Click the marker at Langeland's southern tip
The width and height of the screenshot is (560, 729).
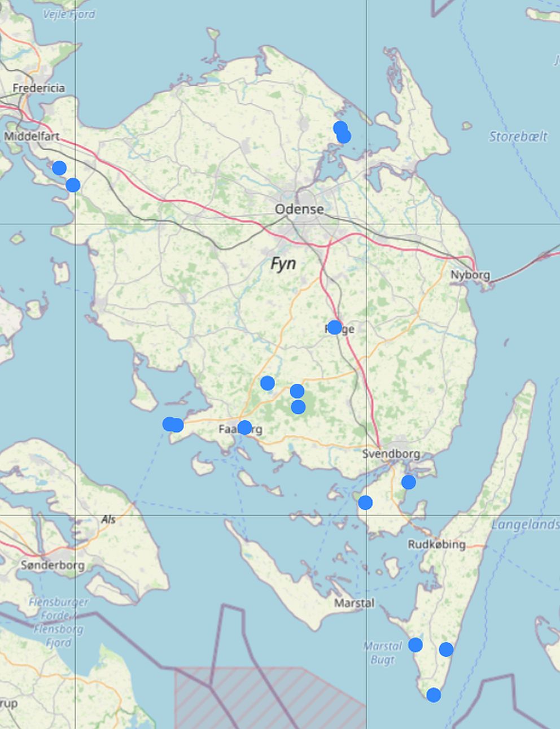coord(434,695)
